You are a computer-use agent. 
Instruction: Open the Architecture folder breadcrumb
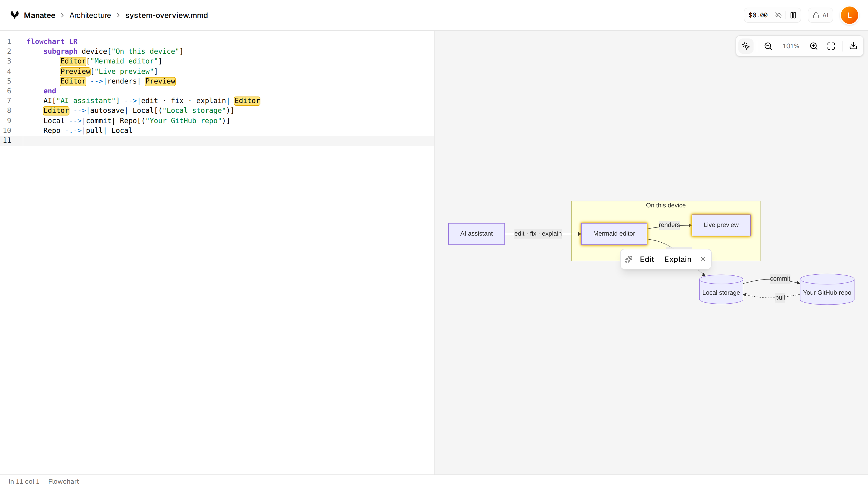tap(90, 15)
